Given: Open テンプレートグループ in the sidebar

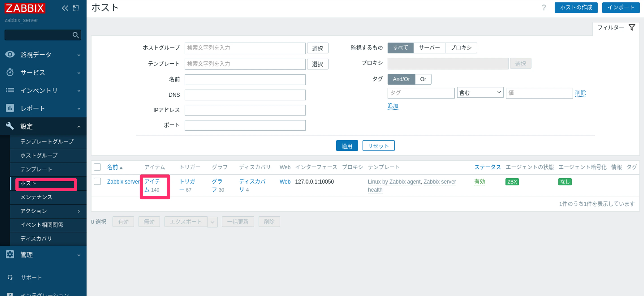Looking at the screenshot, I should tap(47, 141).
